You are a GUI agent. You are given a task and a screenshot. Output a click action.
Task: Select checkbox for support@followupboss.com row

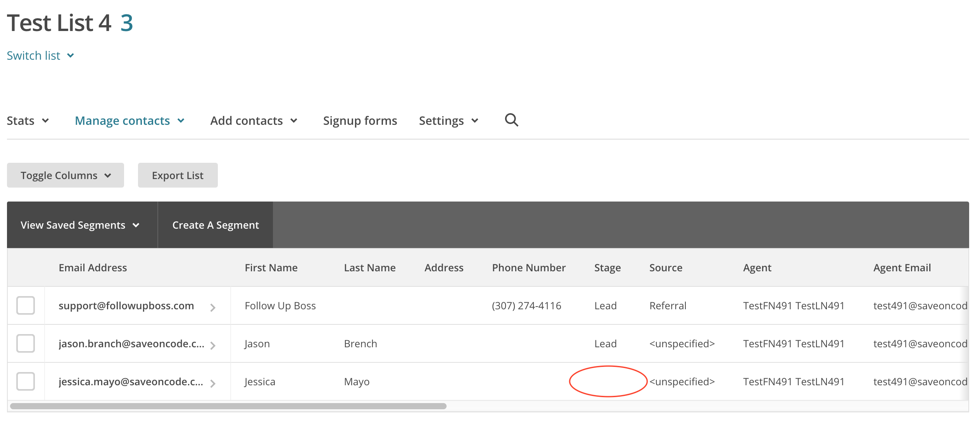click(26, 305)
